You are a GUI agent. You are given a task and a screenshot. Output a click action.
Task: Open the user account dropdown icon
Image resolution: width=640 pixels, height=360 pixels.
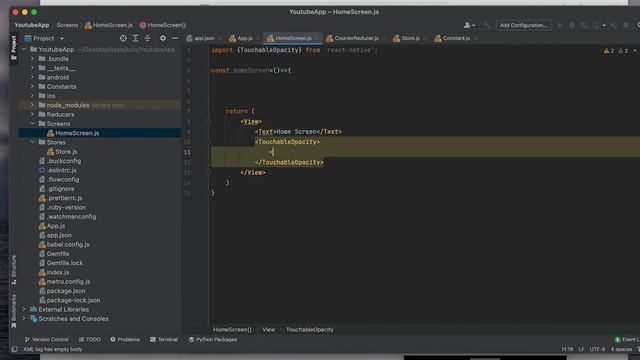point(469,25)
